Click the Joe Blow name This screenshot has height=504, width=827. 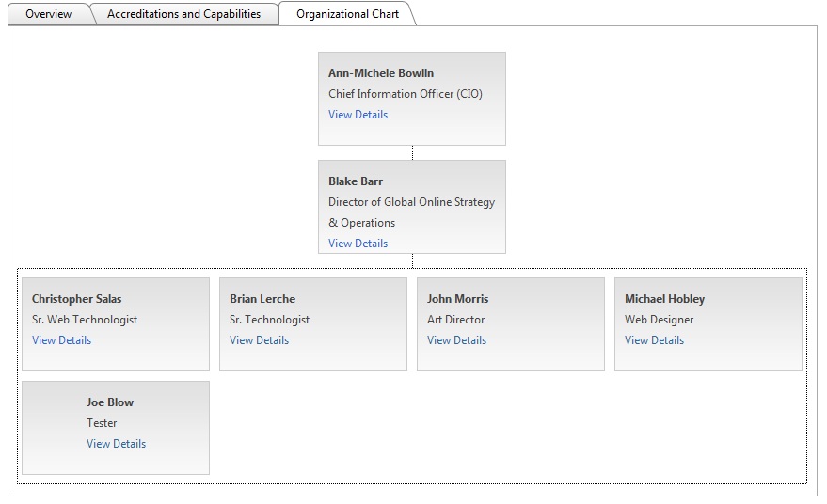pos(110,402)
